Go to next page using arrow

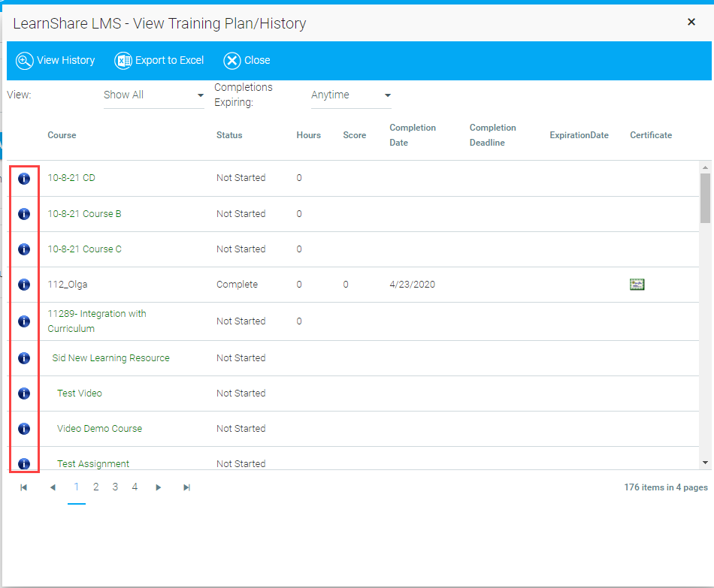tap(159, 487)
